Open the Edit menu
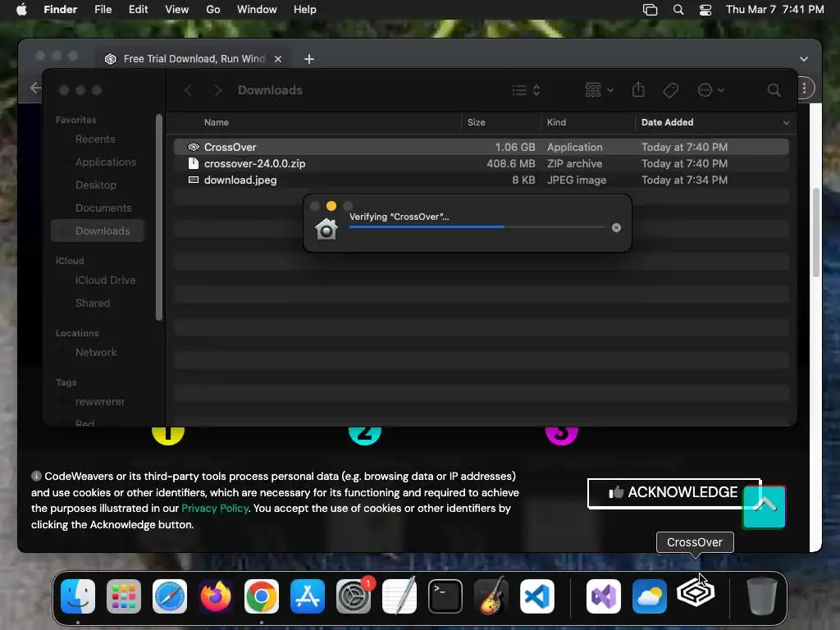Image resolution: width=840 pixels, height=630 pixels. pyautogui.click(x=138, y=10)
